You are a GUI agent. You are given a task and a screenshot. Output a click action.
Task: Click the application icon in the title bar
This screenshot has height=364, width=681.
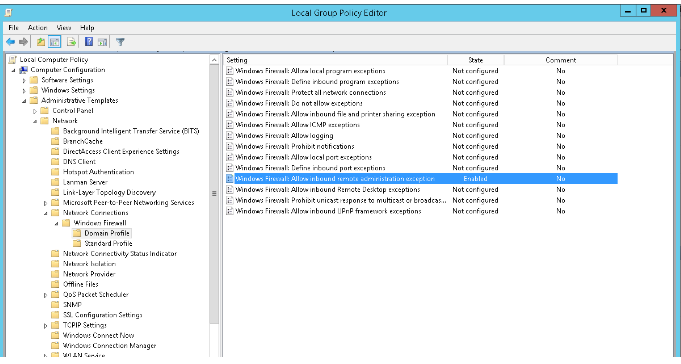[x=8, y=13]
